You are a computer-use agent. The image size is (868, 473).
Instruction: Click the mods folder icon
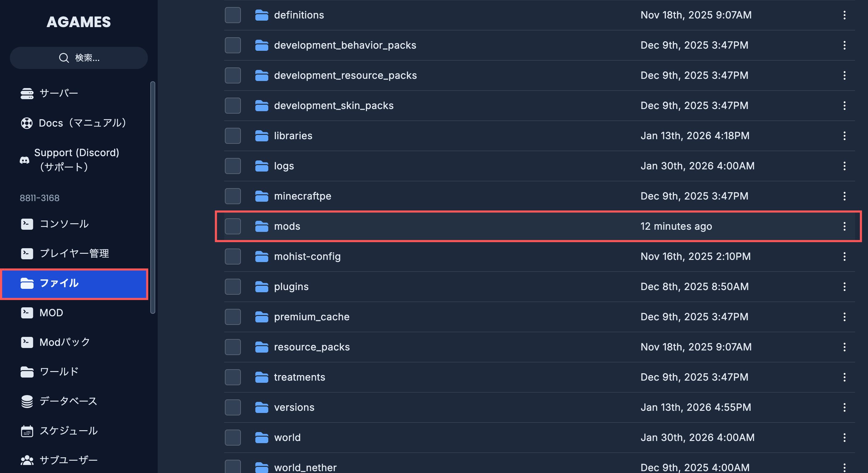(262, 226)
